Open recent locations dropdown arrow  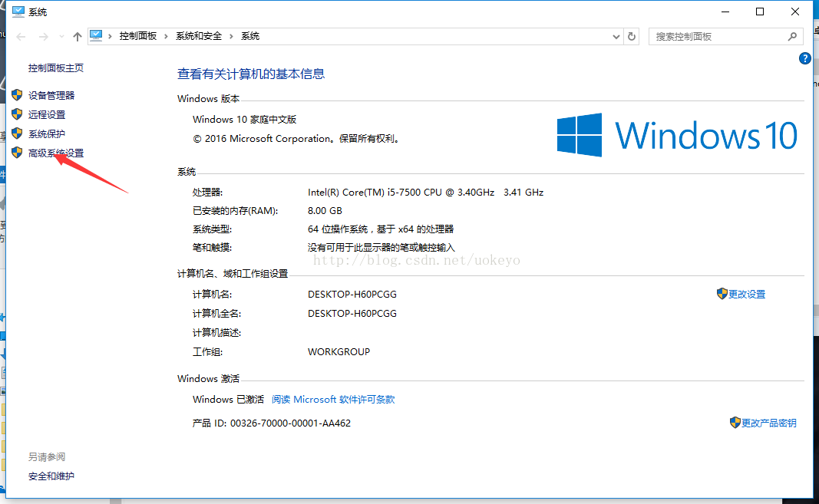(61, 37)
